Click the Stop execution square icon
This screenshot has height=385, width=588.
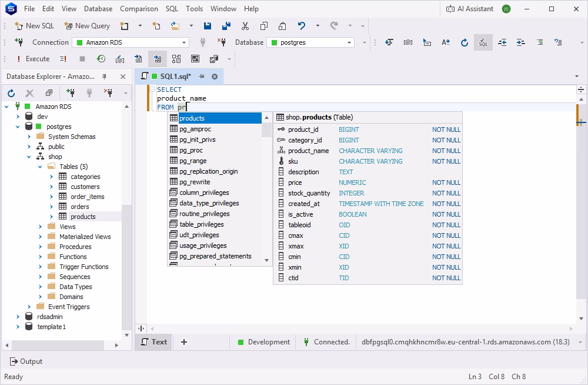pos(82,59)
